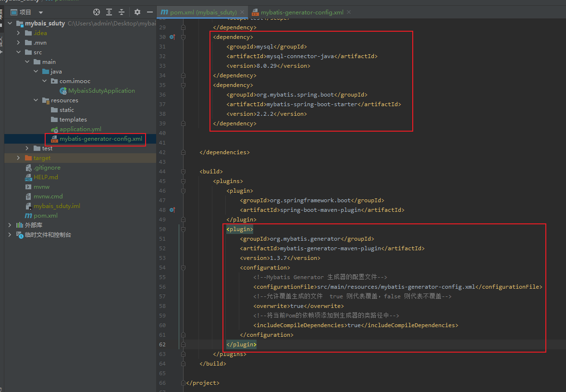Click the locate opened file crosshair icon

coord(97,12)
